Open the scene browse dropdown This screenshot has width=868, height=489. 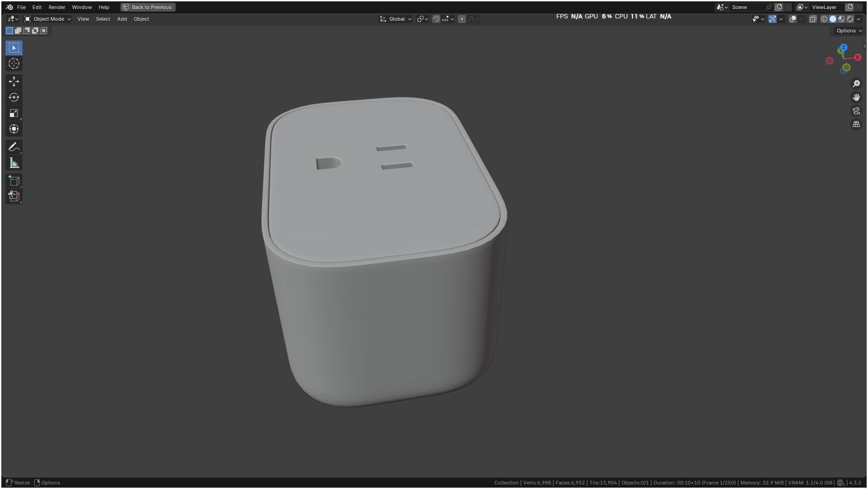tap(722, 7)
